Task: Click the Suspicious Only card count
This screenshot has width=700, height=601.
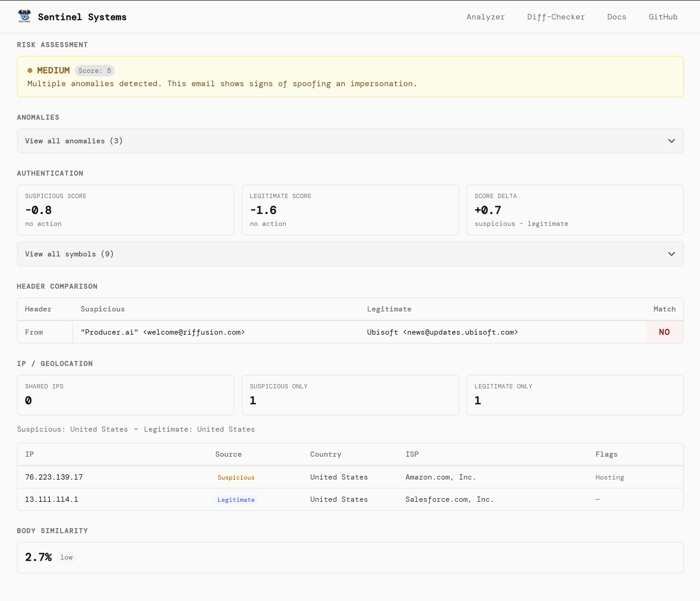Action: pyautogui.click(x=253, y=400)
